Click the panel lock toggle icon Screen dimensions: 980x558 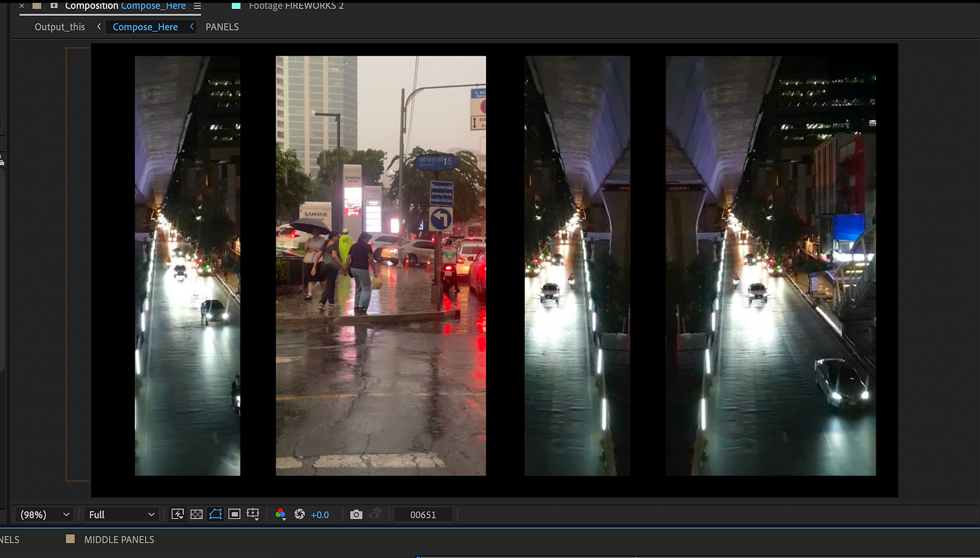click(x=54, y=6)
